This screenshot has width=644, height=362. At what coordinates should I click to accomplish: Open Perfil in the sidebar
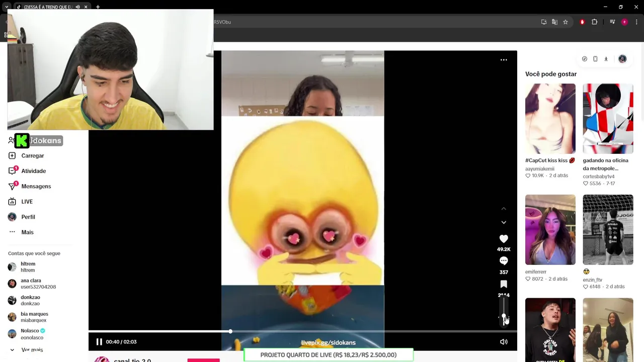[28, 217]
